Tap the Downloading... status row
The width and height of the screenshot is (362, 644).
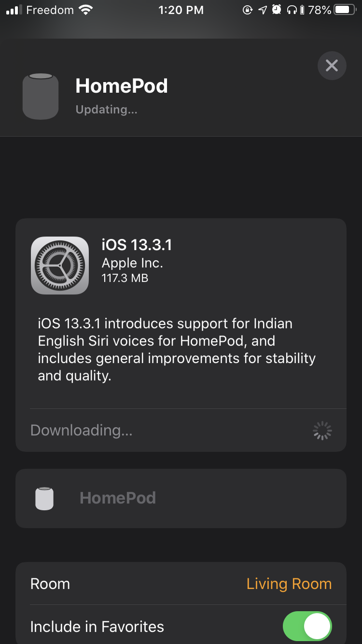click(181, 430)
